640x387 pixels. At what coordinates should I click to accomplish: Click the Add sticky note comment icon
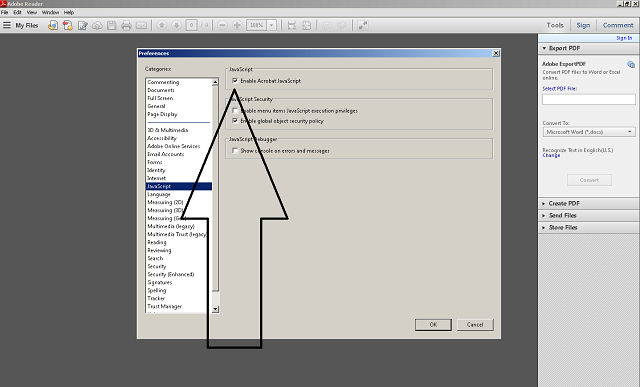click(x=327, y=25)
